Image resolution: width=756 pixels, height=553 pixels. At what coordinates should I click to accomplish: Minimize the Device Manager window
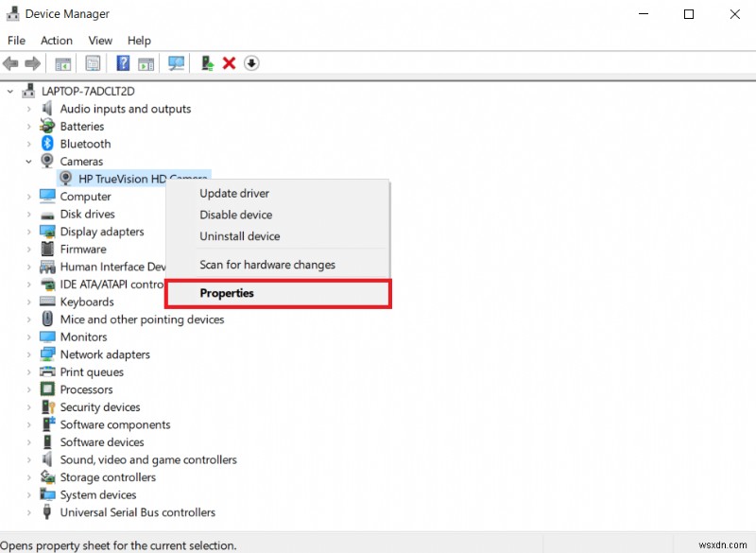pyautogui.click(x=644, y=14)
